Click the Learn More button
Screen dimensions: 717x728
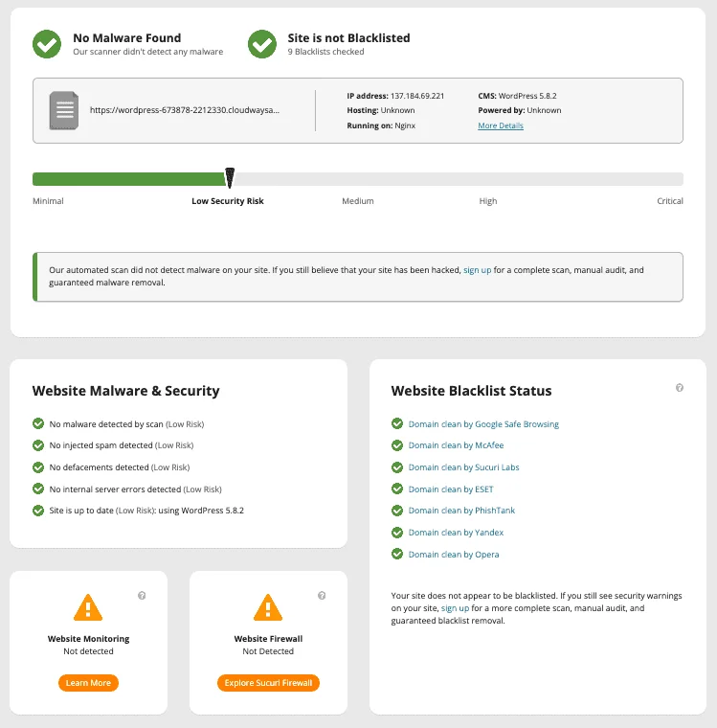click(88, 683)
